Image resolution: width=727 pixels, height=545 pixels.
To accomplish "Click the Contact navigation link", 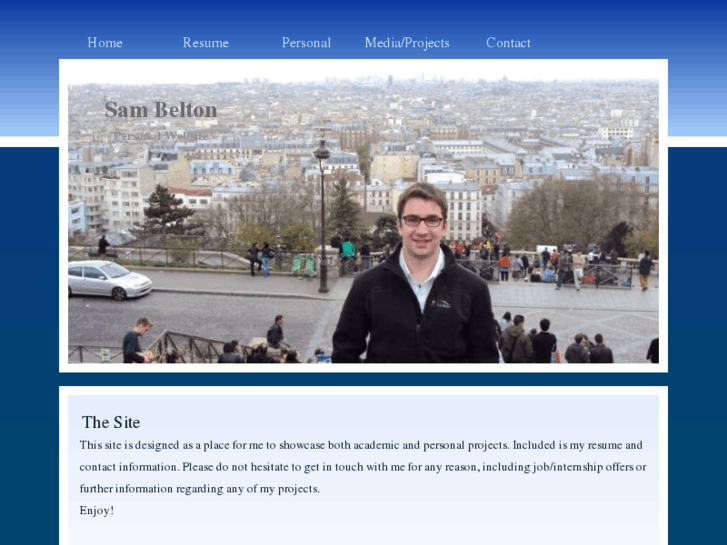I will click(x=508, y=43).
